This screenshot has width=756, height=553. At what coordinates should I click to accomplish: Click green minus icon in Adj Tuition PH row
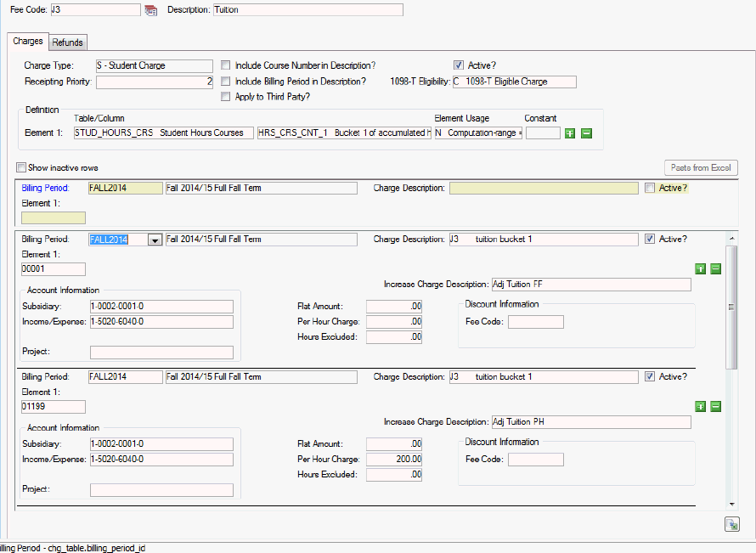coord(715,406)
